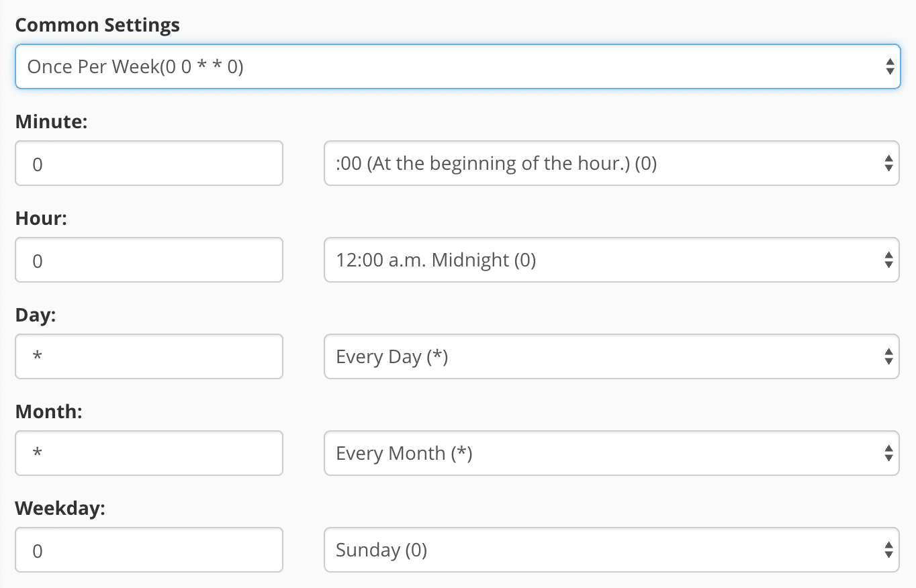Click the Minute select's arrow icon

point(890,163)
